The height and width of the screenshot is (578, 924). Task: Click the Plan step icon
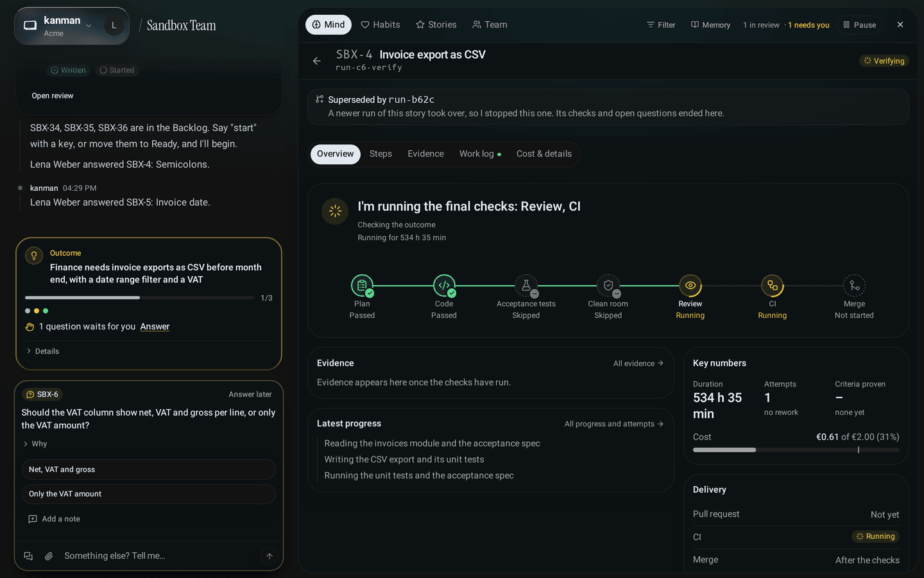click(362, 286)
